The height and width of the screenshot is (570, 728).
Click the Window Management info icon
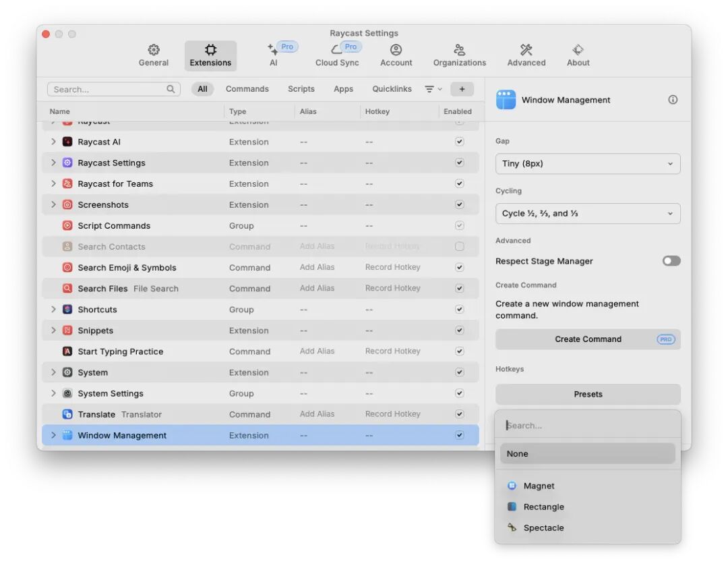673,100
